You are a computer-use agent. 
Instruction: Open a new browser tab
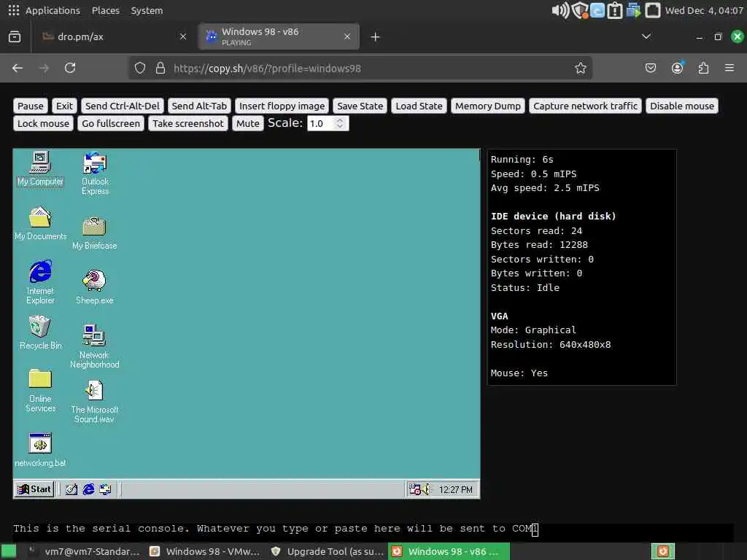376,36
